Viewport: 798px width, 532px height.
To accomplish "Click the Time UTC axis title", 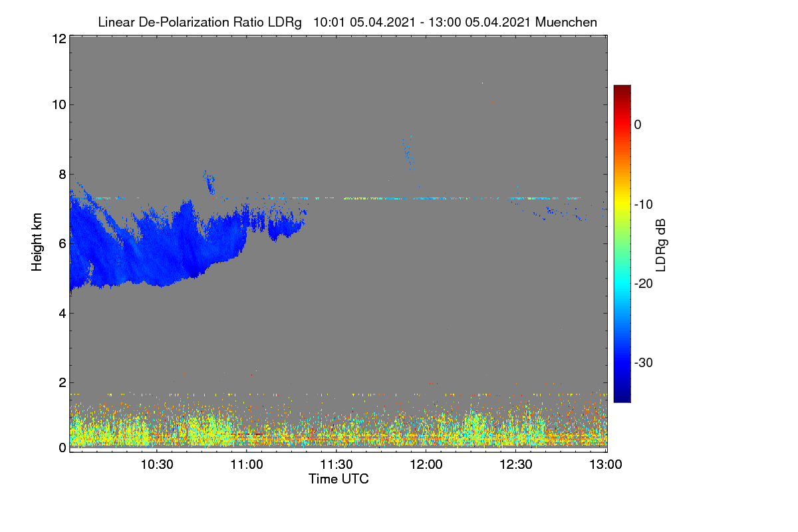I will [338, 479].
